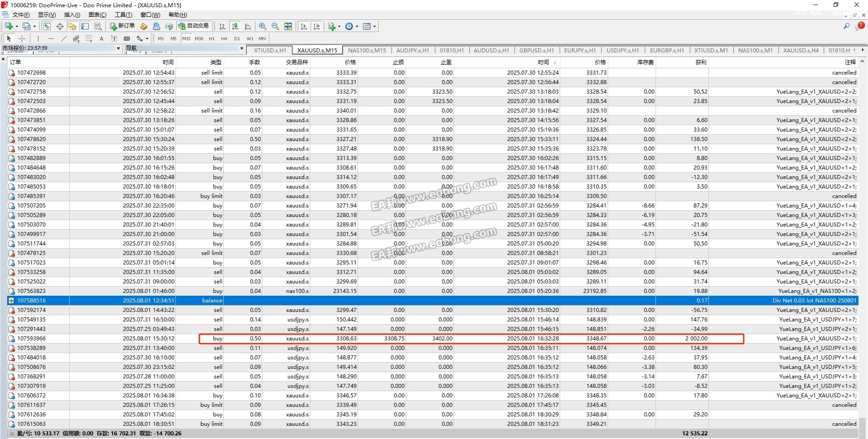Switch chart to line chart mode

[247, 26]
